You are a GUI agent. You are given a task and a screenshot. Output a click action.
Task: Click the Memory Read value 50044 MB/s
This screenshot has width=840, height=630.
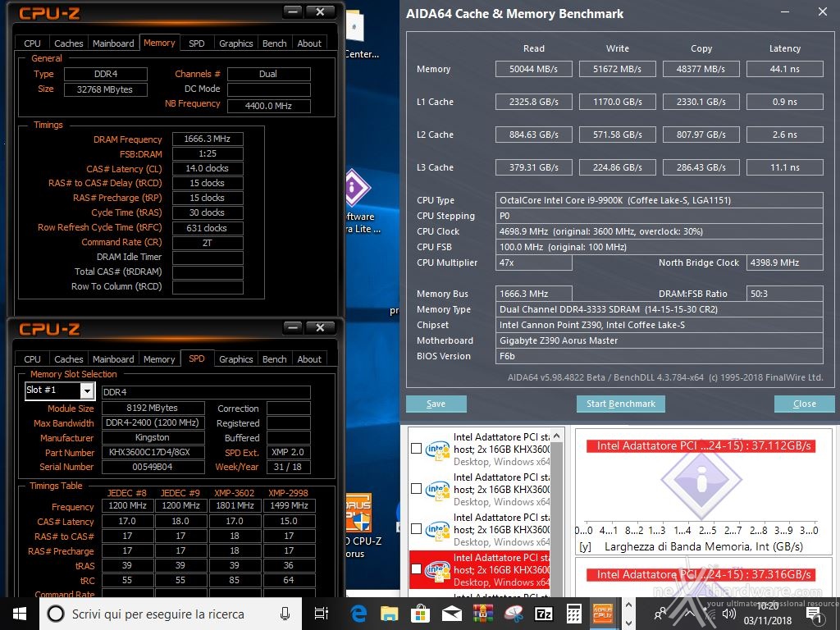(533, 69)
